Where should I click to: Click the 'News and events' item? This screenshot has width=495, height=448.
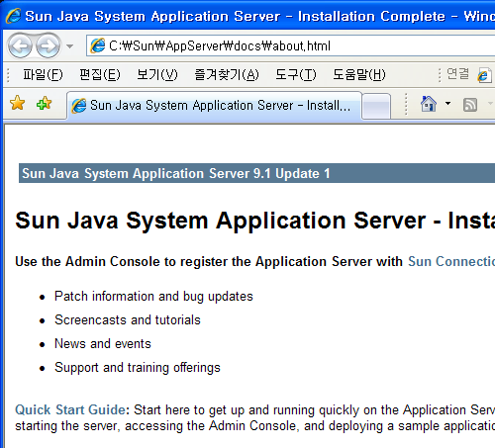click(x=103, y=344)
